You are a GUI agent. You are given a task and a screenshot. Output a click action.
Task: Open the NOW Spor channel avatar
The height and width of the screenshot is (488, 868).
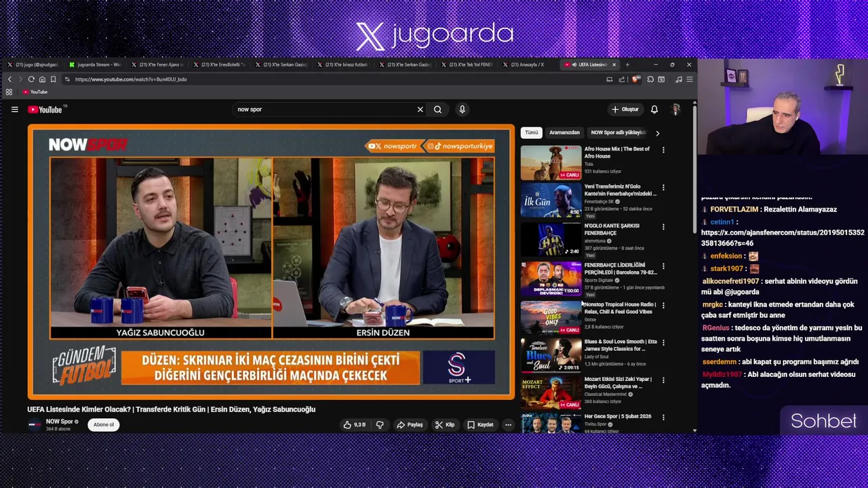tap(34, 425)
